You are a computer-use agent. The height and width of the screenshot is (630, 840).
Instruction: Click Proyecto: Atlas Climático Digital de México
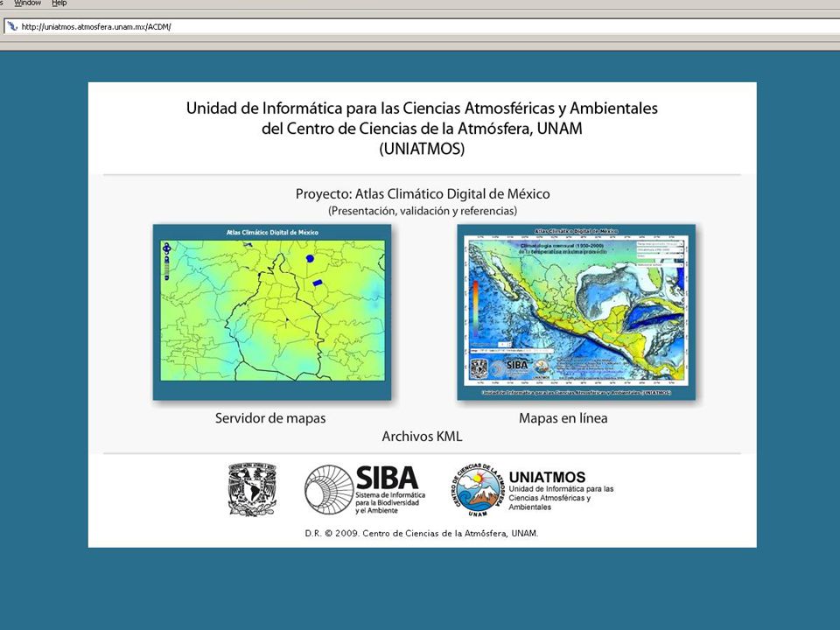click(x=423, y=194)
